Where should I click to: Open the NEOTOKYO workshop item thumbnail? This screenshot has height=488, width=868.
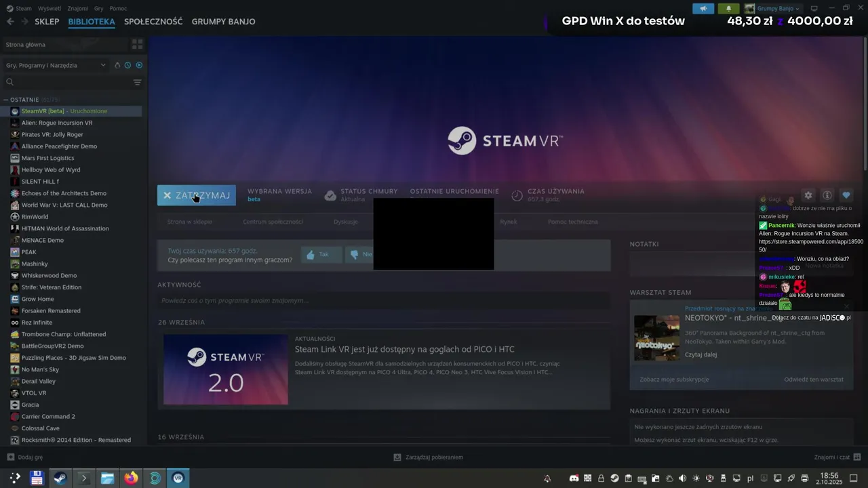(656, 338)
